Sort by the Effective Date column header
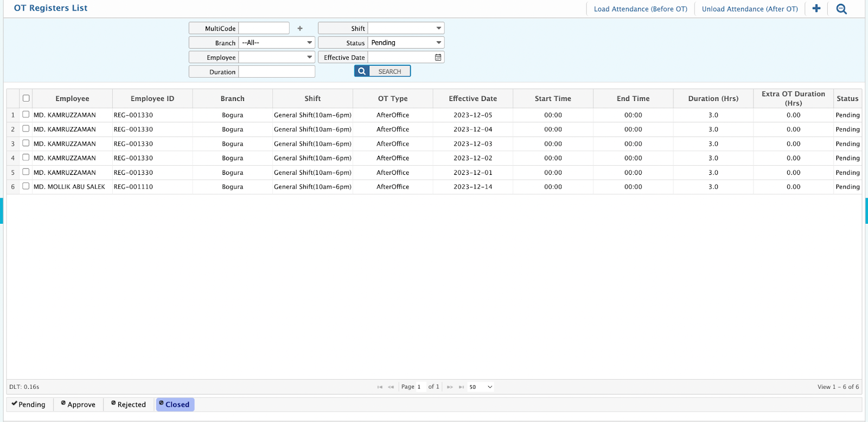Screen dimensions: 868x422 point(473,99)
